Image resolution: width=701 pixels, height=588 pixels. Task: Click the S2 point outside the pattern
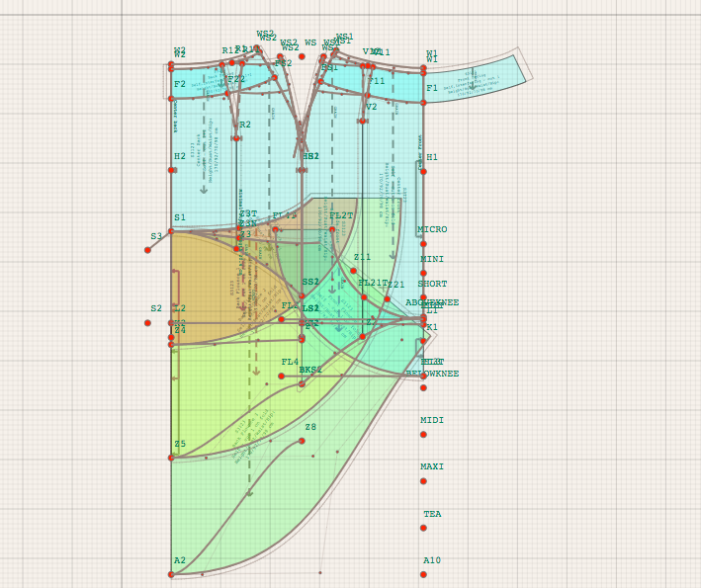coord(147,322)
